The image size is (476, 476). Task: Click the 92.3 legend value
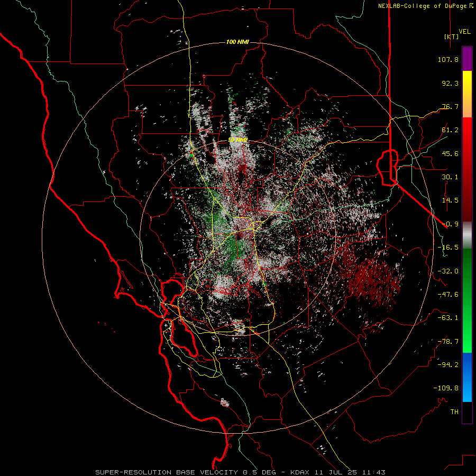click(450, 83)
